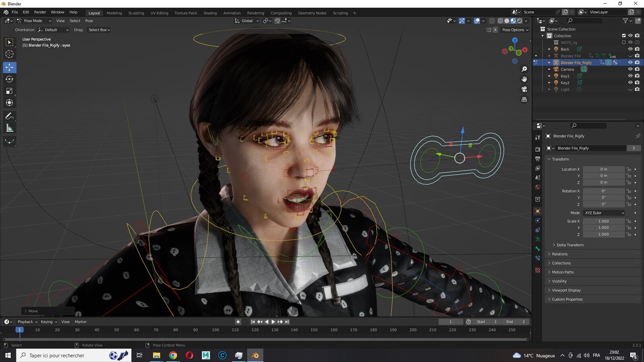
Task: Select the Cursor tool in the left toolbar
Action: coord(9,54)
